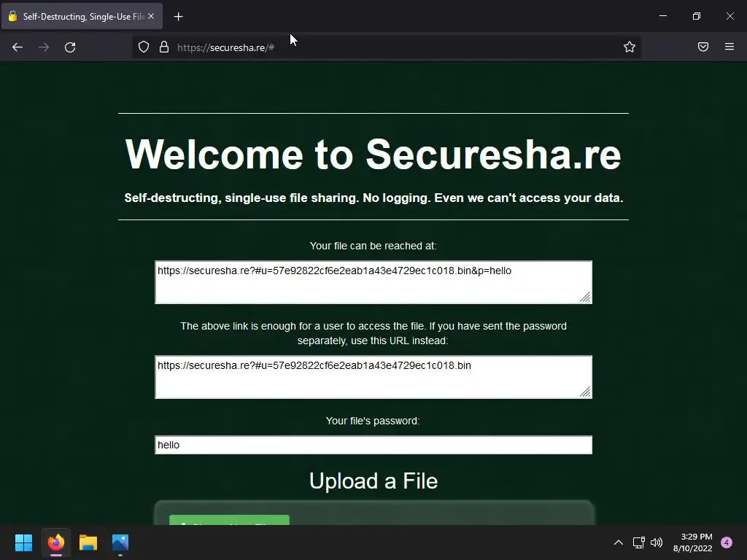This screenshot has height=560, width=747.
Task: Open the volume tray icon
Action: pyautogui.click(x=657, y=542)
